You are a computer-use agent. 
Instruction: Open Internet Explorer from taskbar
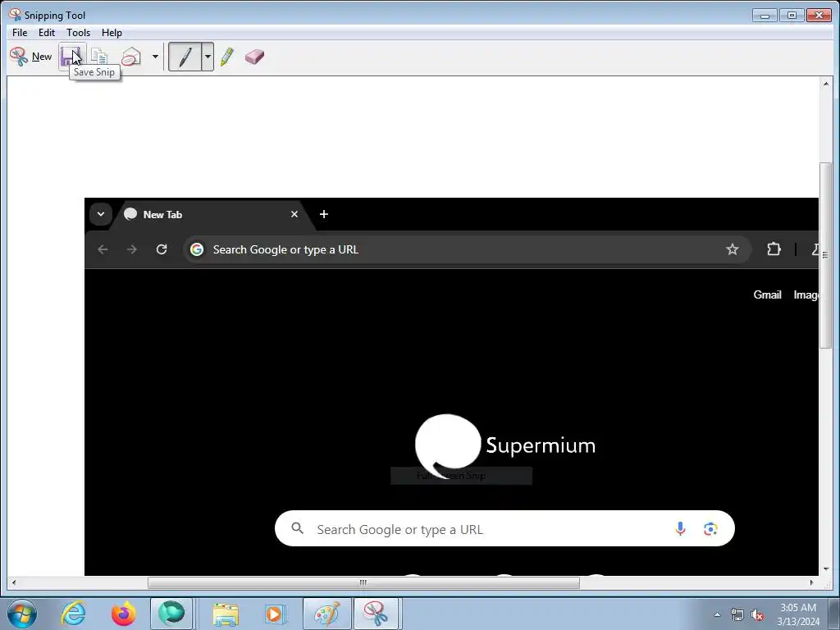click(73, 614)
